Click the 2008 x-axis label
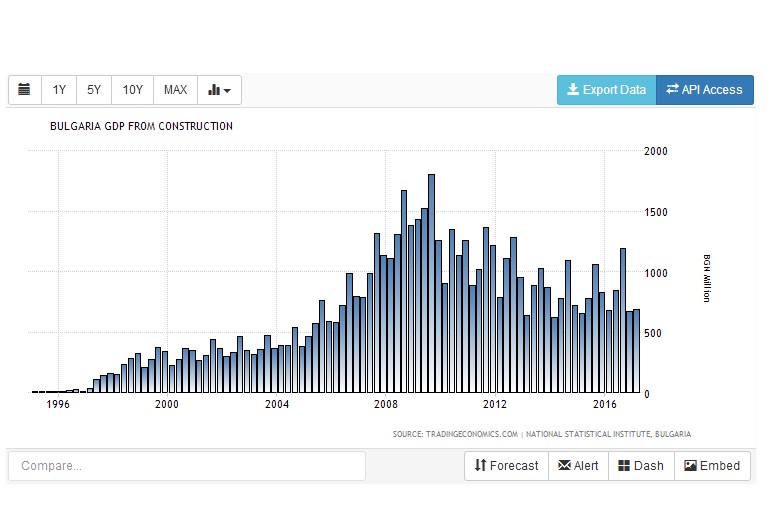The height and width of the screenshot is (521, 773). 385,405
